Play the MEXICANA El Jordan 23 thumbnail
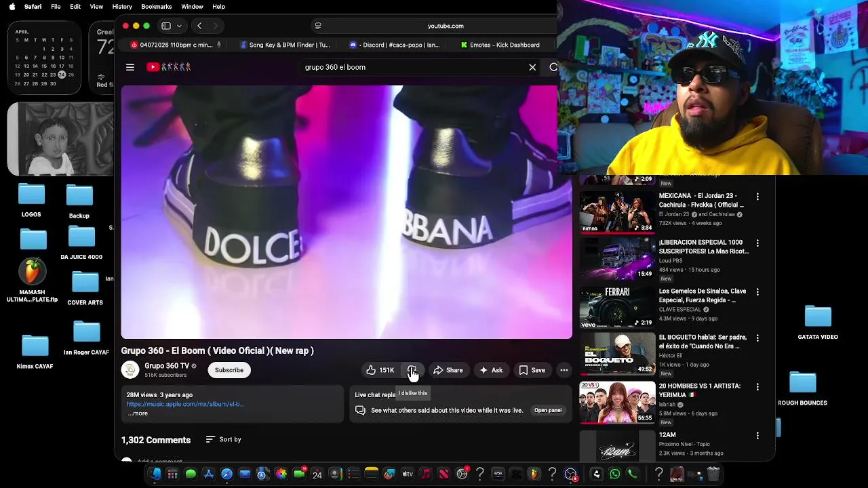 point(617,212)
